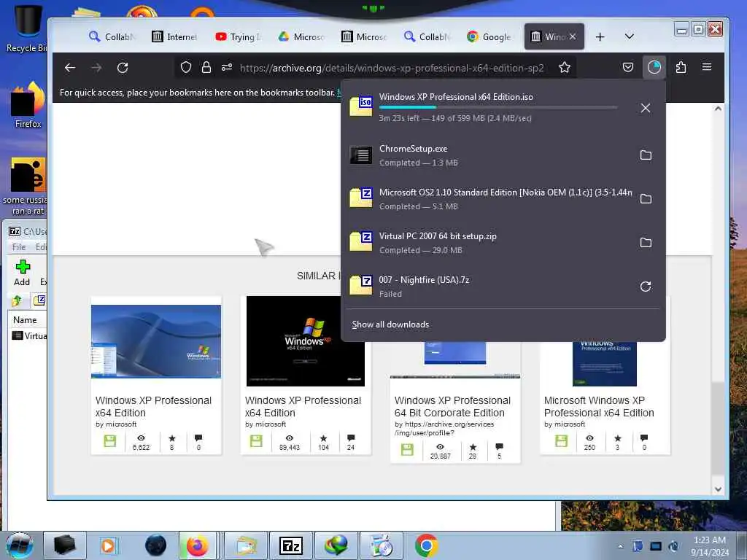Viewport: 747px width, 560px height.
Task: Open the blue desktop Windows XP x64 thumbnail
Action: click(156, 341)
